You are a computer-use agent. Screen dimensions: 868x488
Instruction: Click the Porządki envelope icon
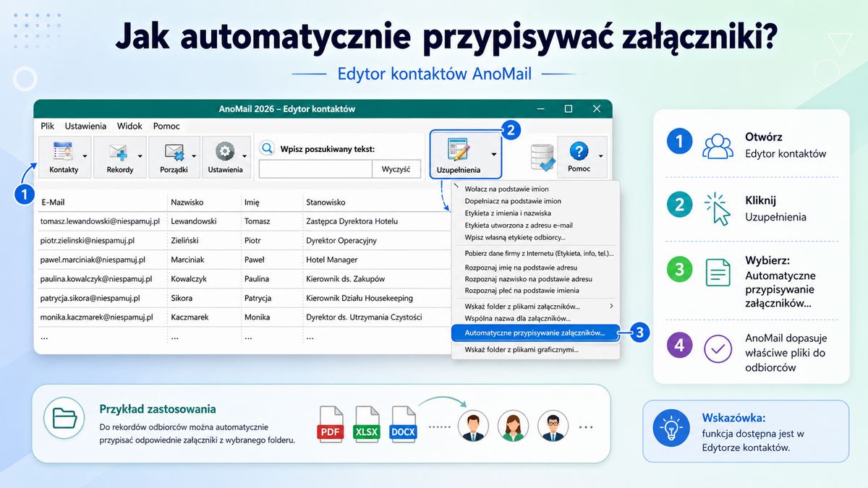173,153
